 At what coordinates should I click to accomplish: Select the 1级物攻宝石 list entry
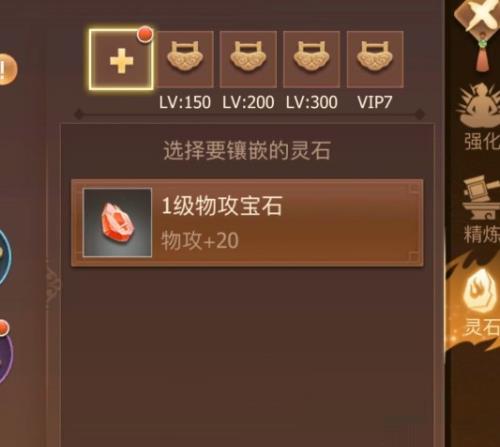click(x=247, y=223)
